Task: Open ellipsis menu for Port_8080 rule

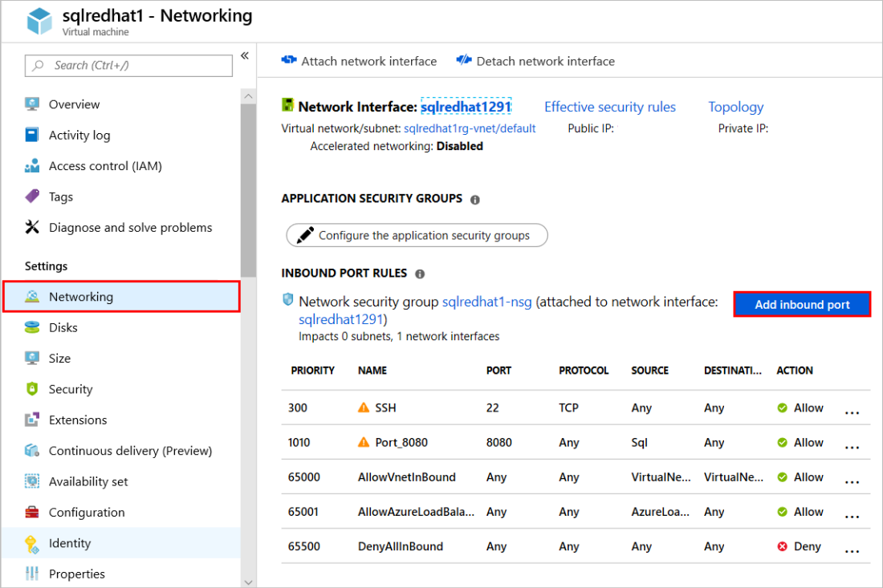Action: tap(852, 447)
